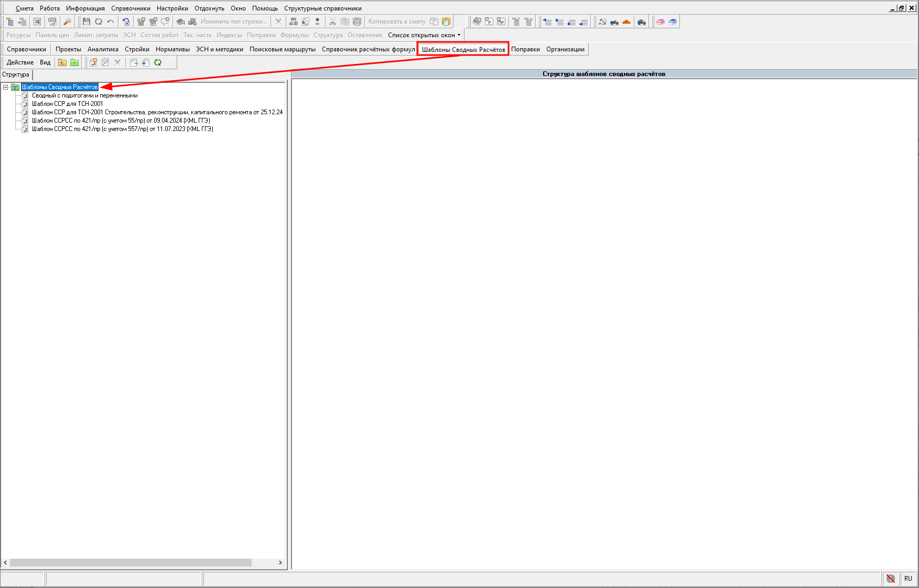Screen dimensions: 919x588
Task: Click the magnifier search icon in toolbar
Action: coord(67,21)
